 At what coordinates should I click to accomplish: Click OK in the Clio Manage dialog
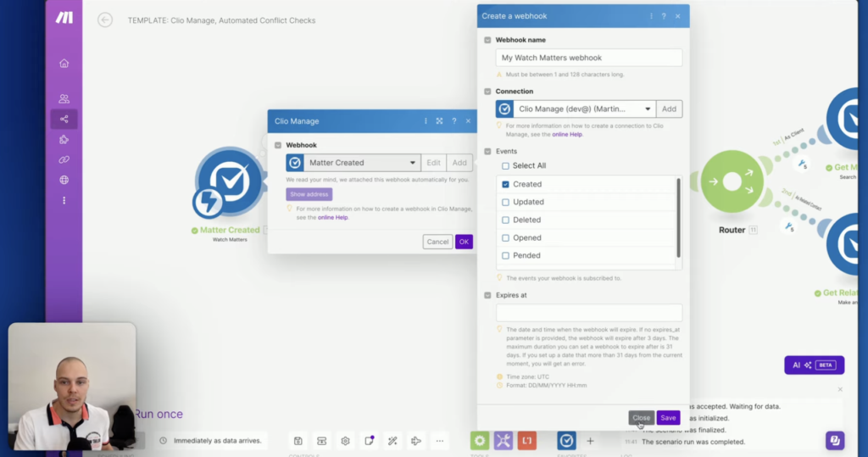tap(464, 242)
